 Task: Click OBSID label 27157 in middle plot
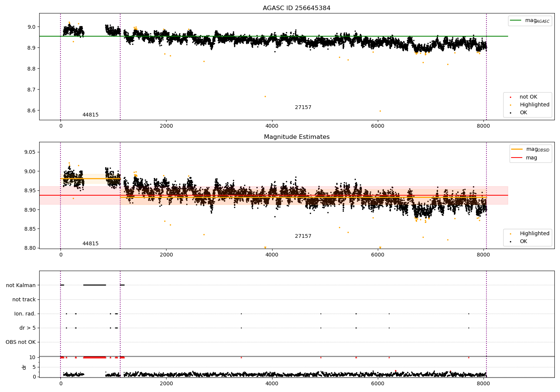click(303, 236)
